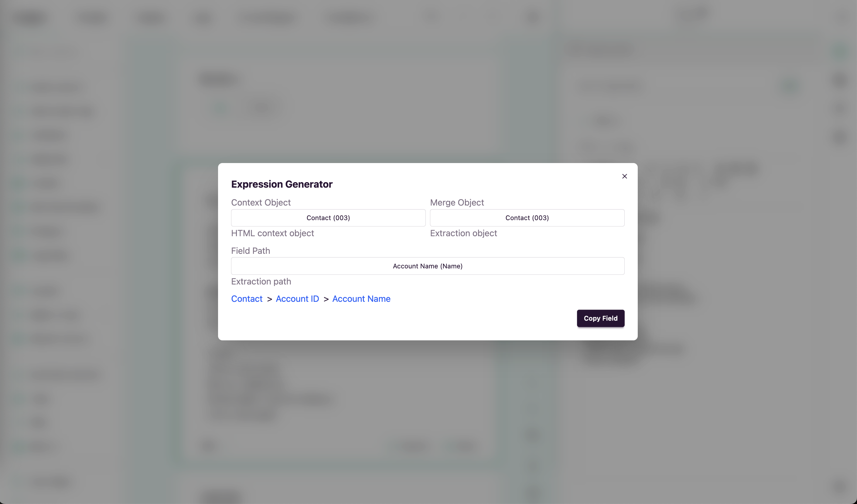Click the Field Path label
Image resolution: width=857 pixels, height=504 pixels.
(x=250, y=251)
